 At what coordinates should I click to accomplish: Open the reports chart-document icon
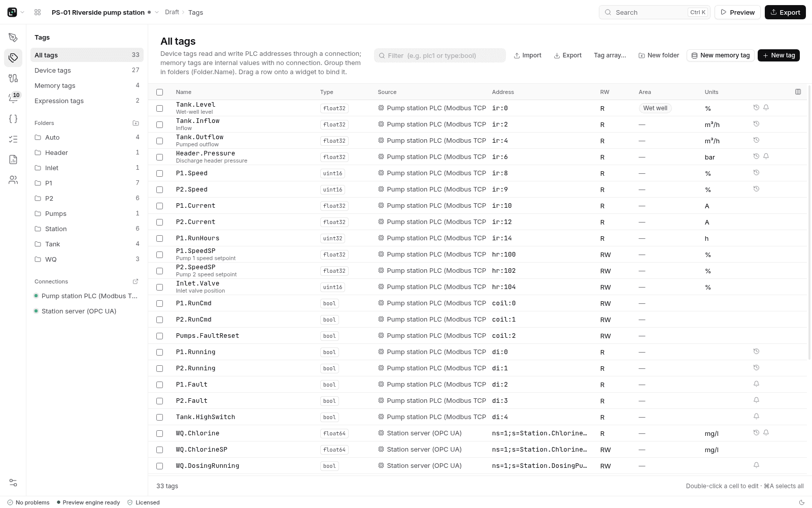(13, 160)
